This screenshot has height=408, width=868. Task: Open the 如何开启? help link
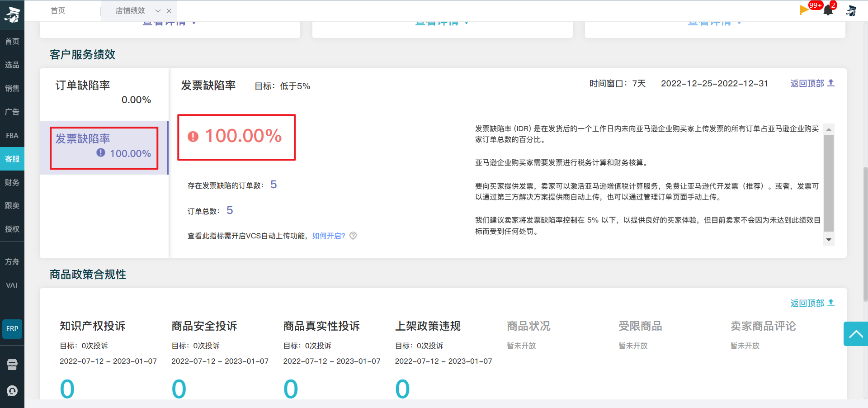coord(329,236)
